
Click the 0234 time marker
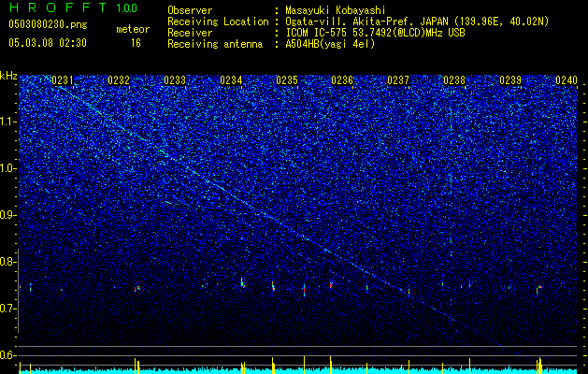(231, 80)
